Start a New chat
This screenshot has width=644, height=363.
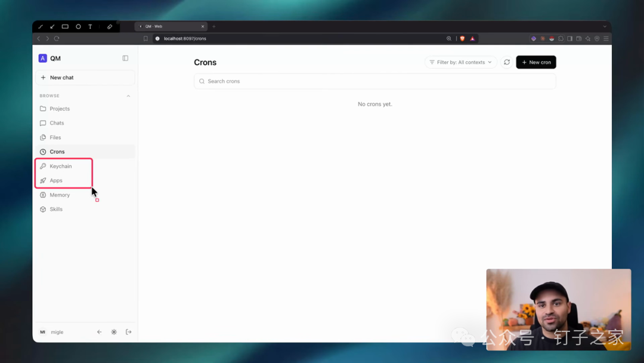pos(85,78)
